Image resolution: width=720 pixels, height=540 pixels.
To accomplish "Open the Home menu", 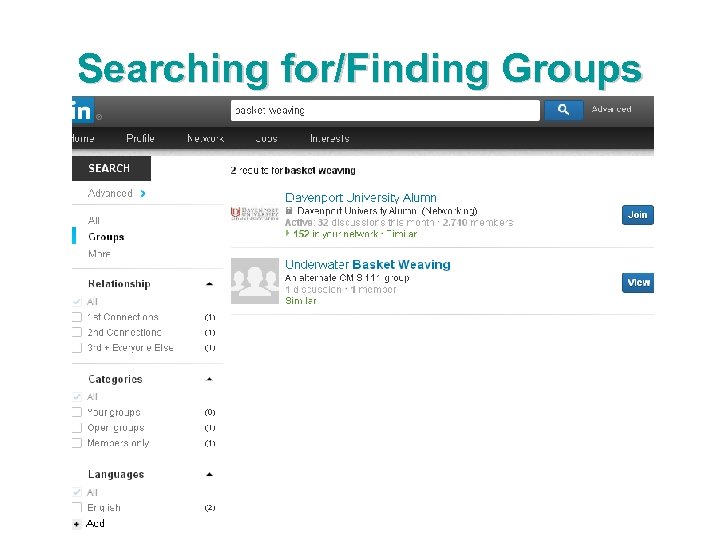I will click(83, 138).
